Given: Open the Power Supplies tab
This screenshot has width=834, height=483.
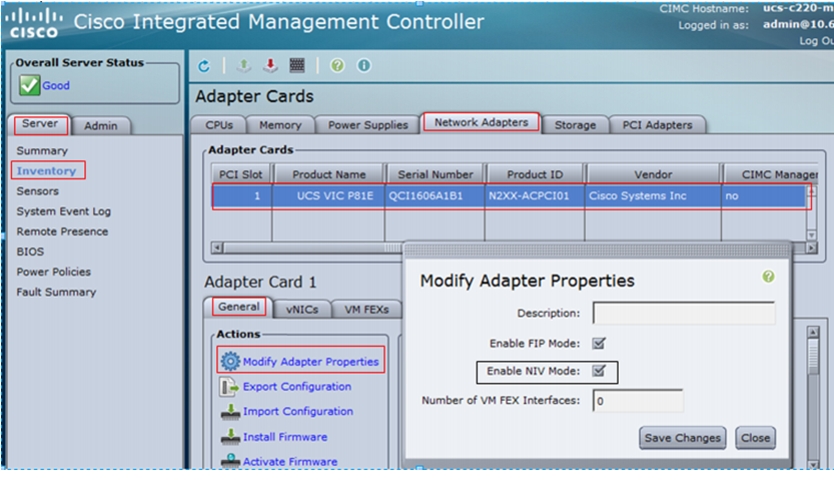Looking at the screenshot, I should (368, 125).
